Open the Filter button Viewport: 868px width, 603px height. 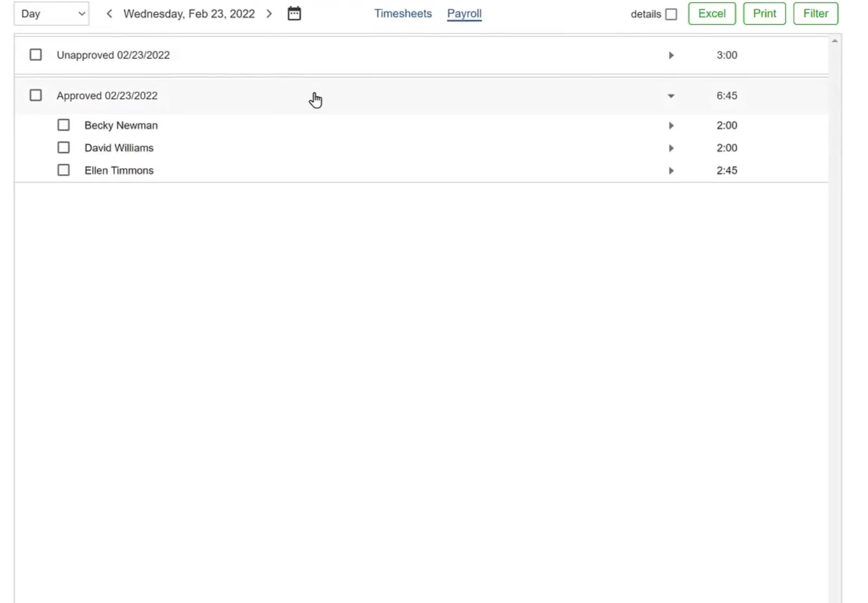(x=816, y=14)
